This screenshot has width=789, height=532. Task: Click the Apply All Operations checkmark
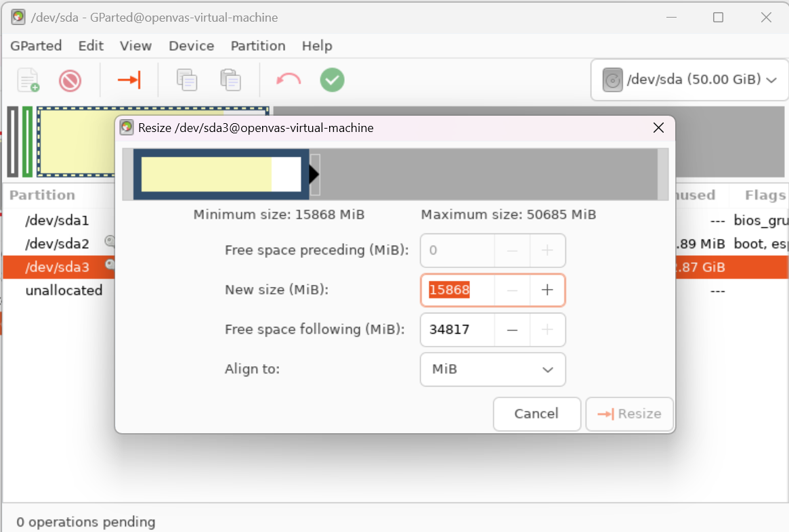click(x=332, y=80)
